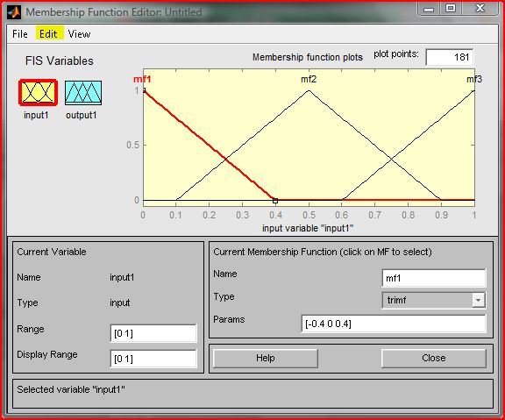The image size is (505, 420).
Task: Click the 'input variable "input1"' axis label
Action: click(308, 228)
